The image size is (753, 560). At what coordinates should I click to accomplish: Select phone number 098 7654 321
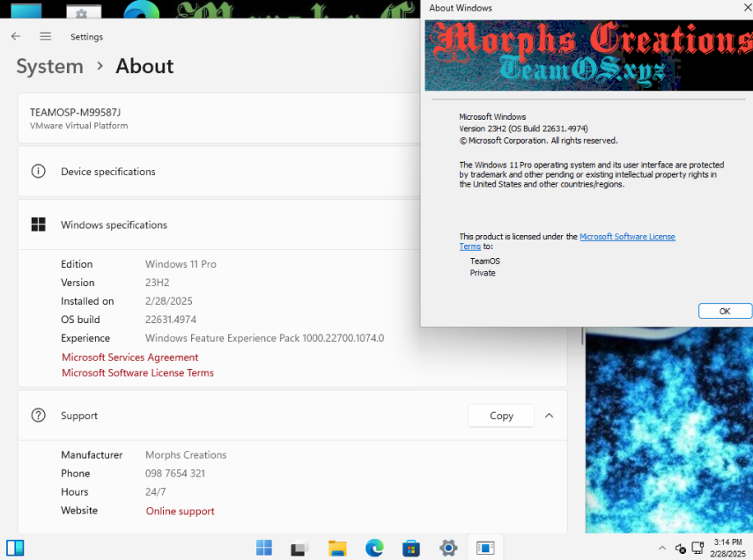[174, 474]
